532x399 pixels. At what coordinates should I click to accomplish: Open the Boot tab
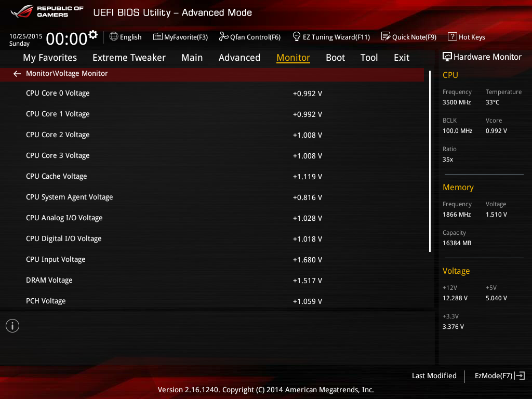coord(335,57)
